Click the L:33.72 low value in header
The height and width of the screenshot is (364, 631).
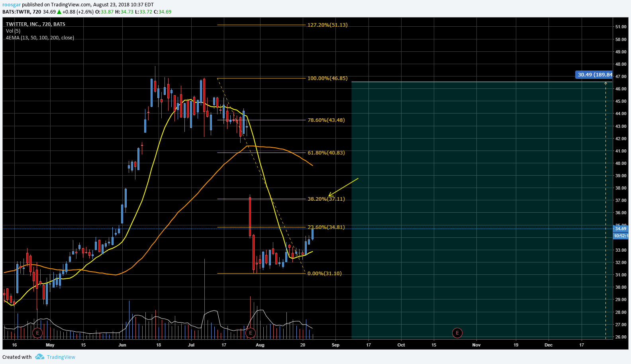(143, 12)
